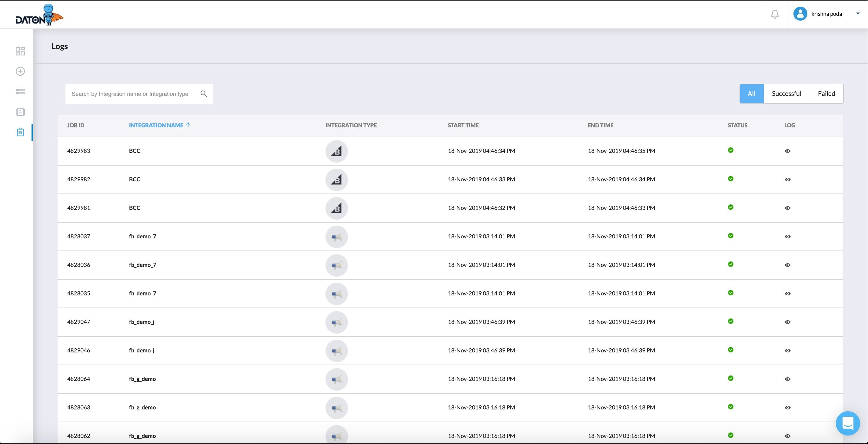The image size is (868, 444).
Task: Filter logs by Successful tab
Action: click(786, 94)
